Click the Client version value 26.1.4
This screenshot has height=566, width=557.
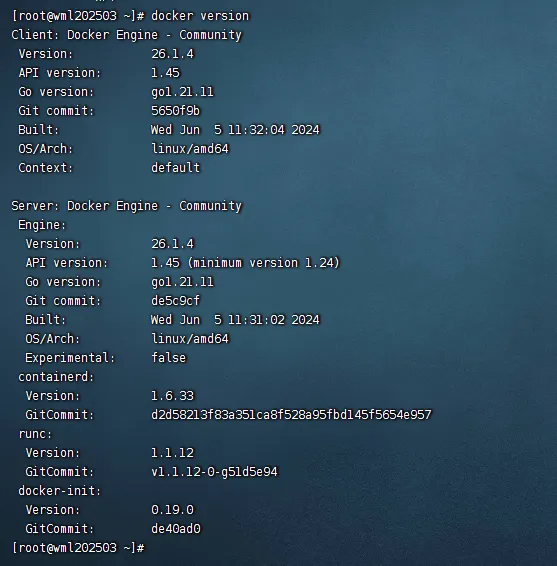click(173, 54)
